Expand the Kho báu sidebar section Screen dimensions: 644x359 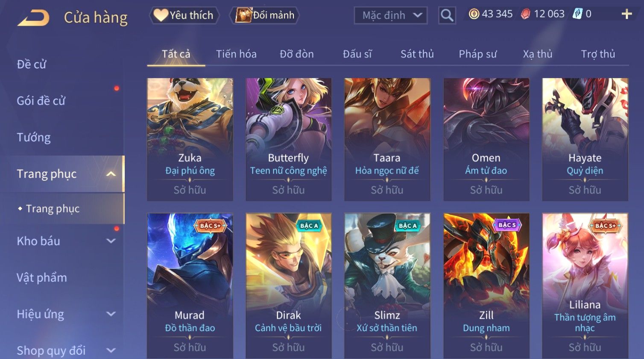click(111, 241)
